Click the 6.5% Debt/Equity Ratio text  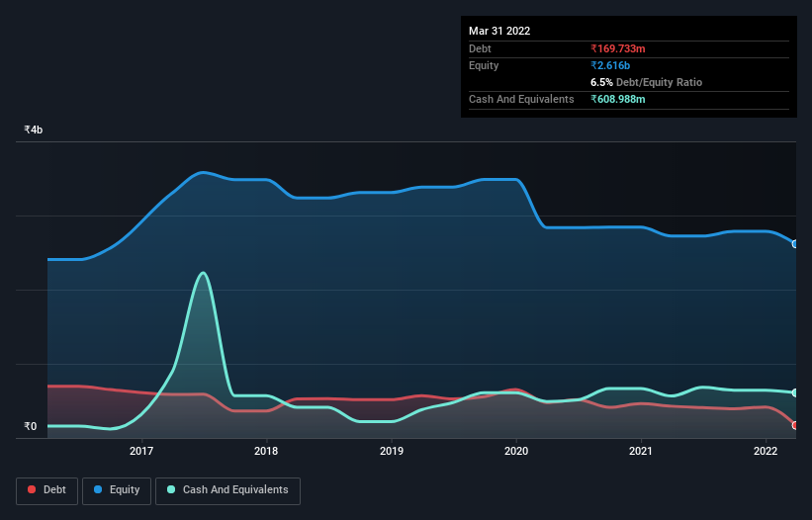tap(646, 82)
